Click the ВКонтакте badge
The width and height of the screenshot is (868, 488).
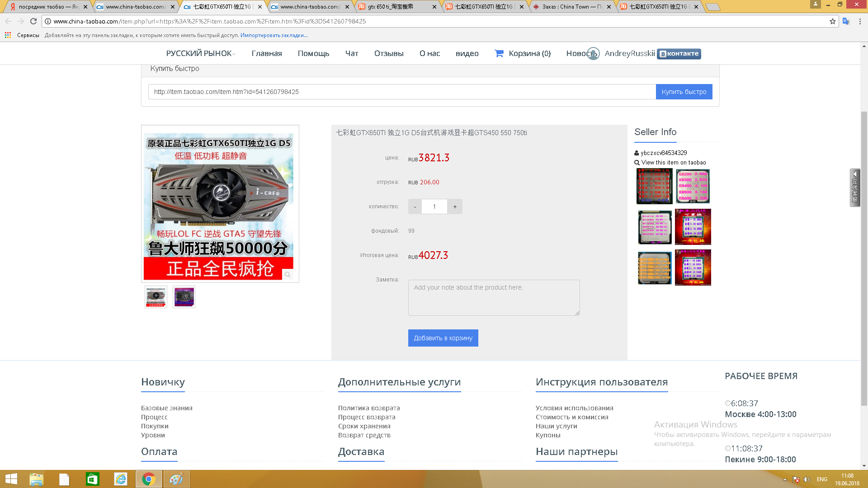pos(679,54)
